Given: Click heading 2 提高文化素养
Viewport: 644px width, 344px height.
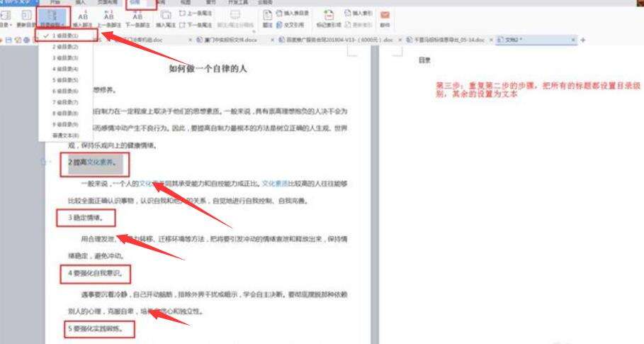Looking at the screenshot, I should [x=92, y=162].
